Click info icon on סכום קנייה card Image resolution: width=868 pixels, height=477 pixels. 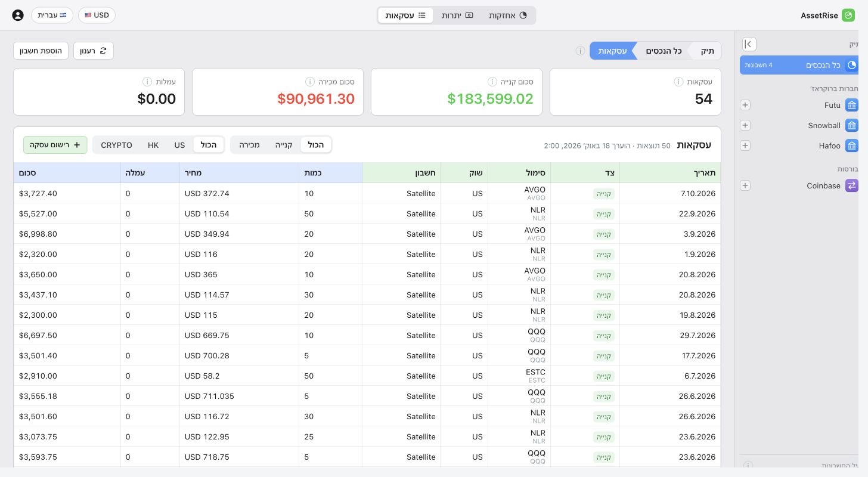click(492, 82)
